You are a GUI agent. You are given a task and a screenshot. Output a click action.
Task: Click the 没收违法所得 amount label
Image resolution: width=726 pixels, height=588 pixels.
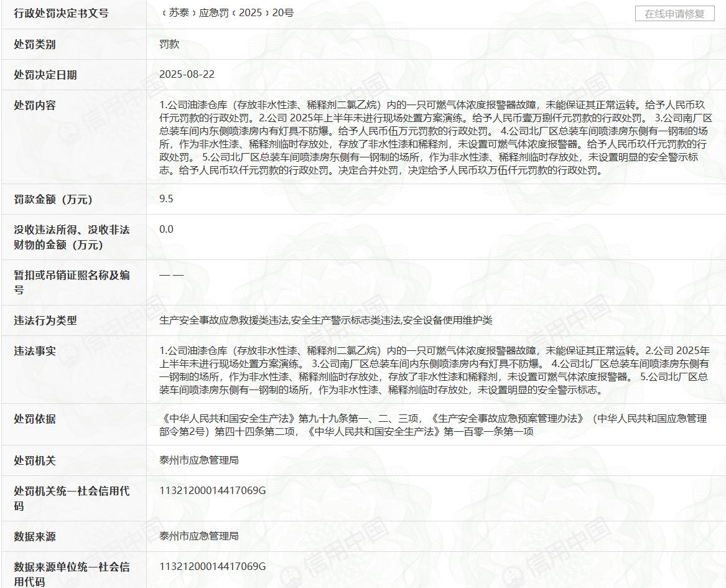tap(72, 237)
